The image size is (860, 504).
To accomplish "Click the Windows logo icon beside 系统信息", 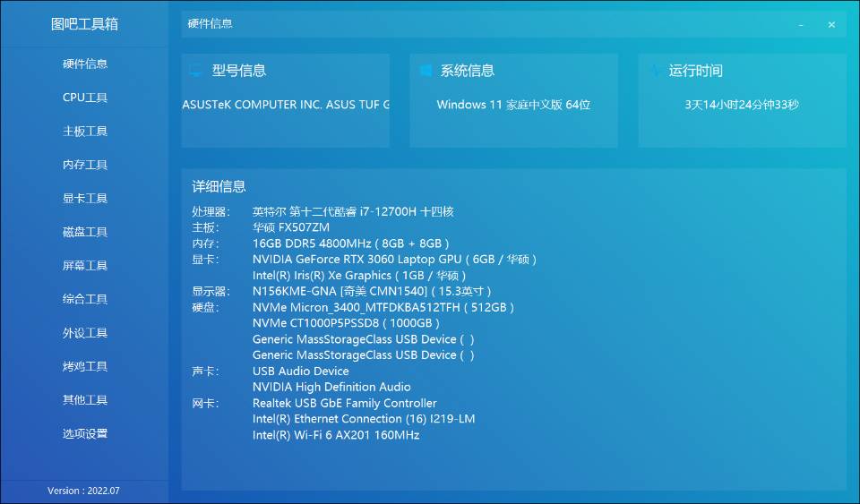I will 425,70.
